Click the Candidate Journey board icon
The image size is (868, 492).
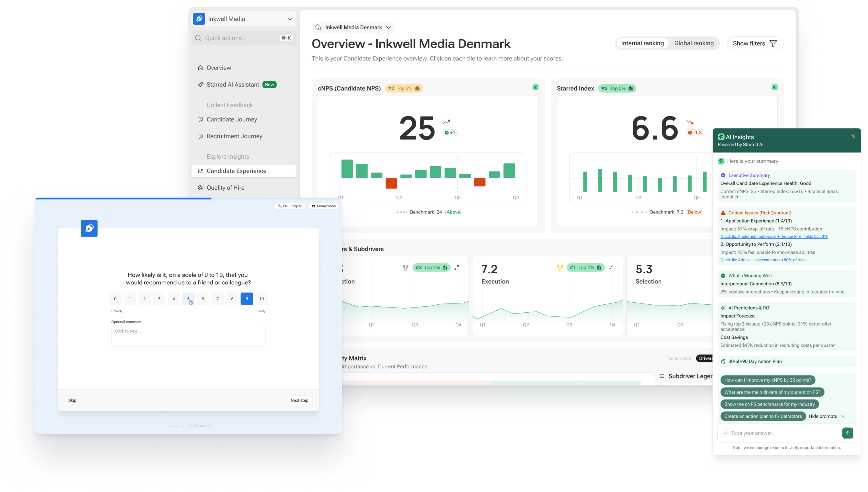[201, 119]
